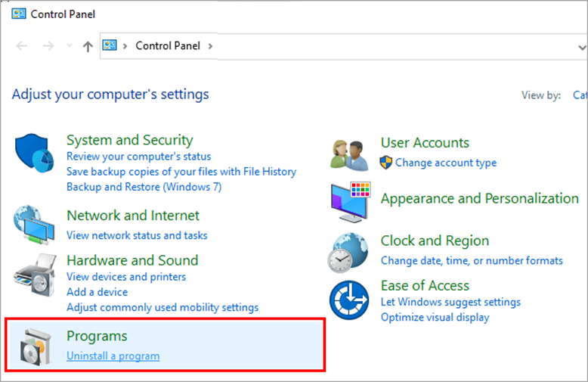The height and width of the screenshot is (382, 588).
Task: Open Save backup copies with File History
Action: [181, 172]
